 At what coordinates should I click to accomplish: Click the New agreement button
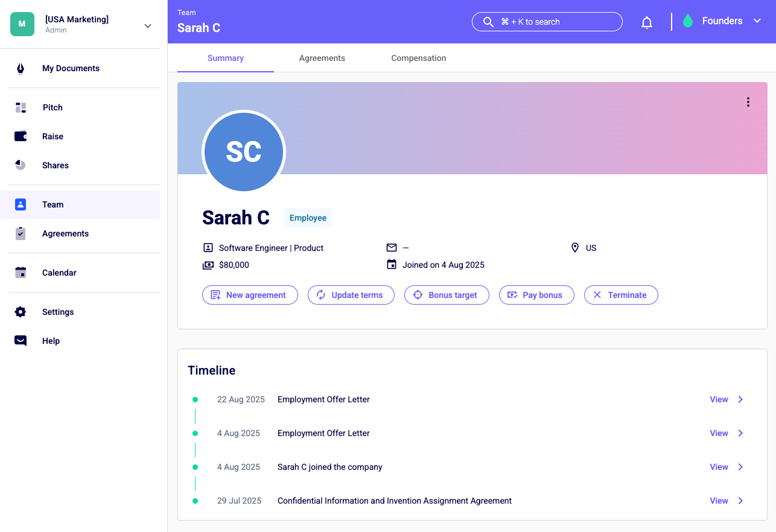pos(250,295)
